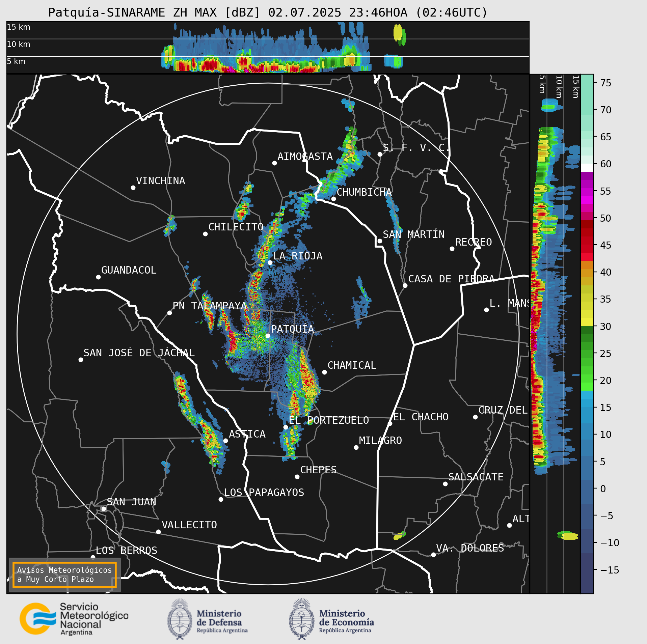Click the '0' value on color scale

click(x=603, y=489)
